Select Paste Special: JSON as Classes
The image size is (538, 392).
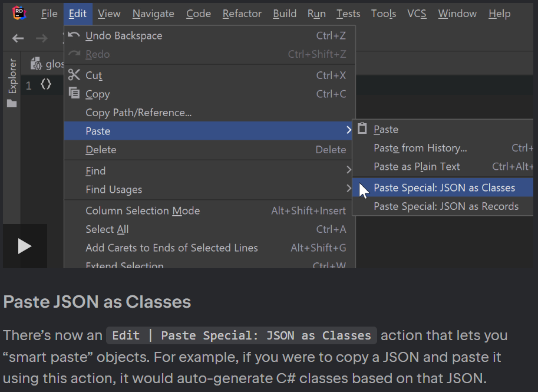click(443, 188)
